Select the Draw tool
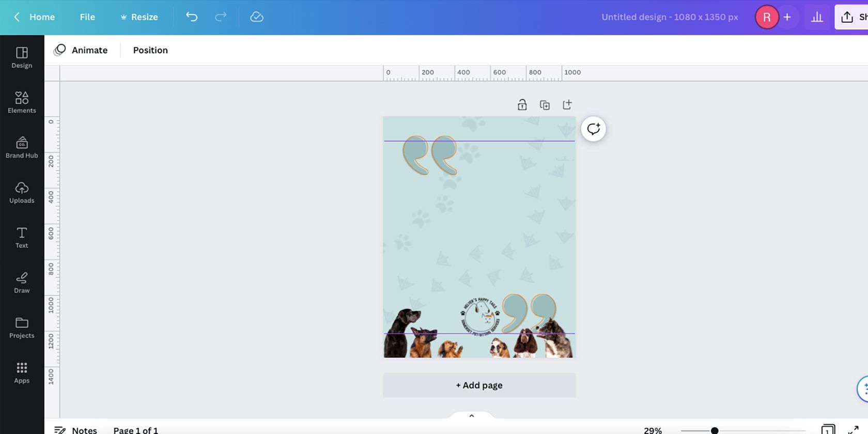Viewport: 868px width, 434px height. [x=22, y=282]
